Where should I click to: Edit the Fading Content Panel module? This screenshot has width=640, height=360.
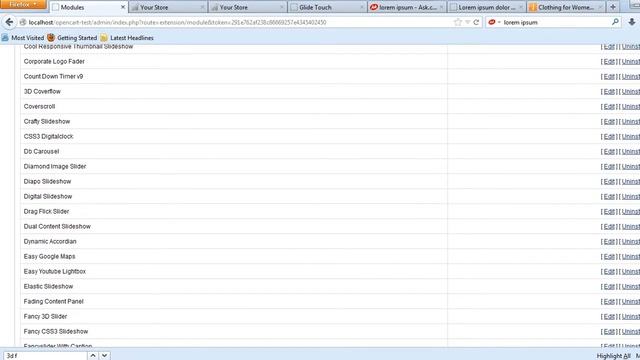(609, 302)
